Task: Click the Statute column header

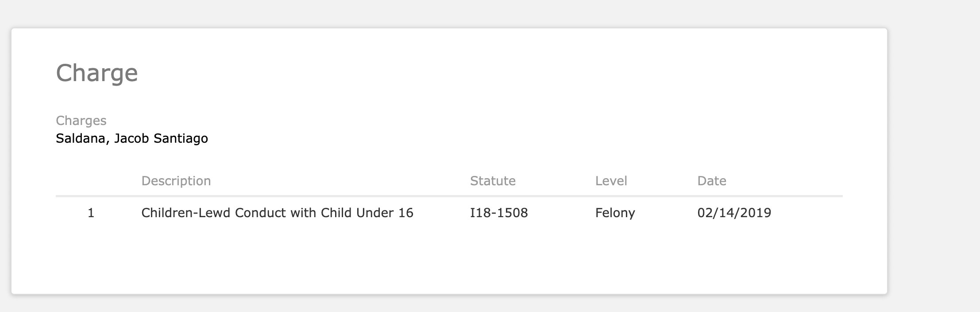Action: tap(493, 181)
